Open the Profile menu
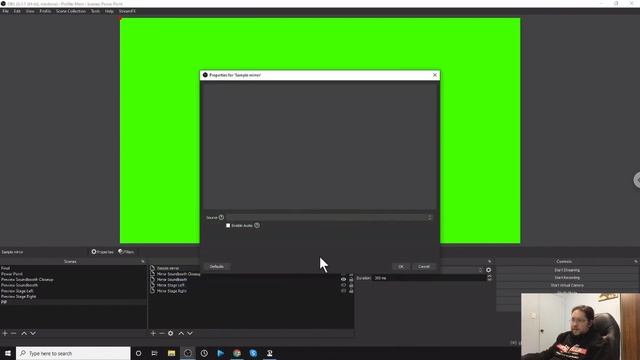Viewport: 640px width, 360px height. pos(45,11)
